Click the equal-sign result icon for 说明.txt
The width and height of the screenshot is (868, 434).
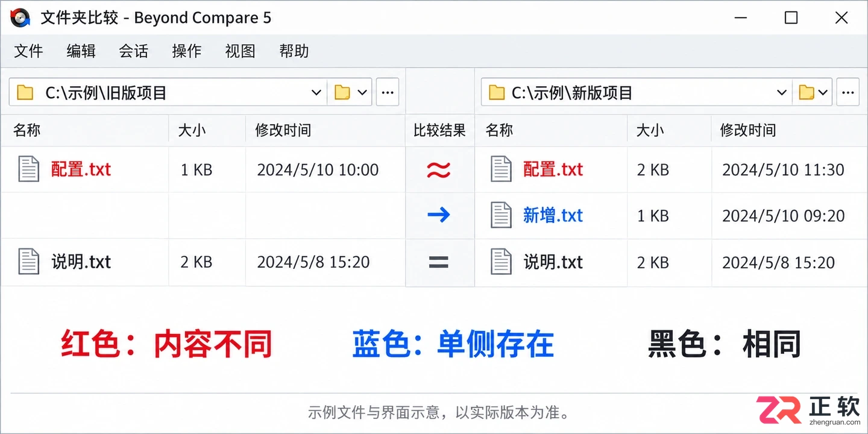pos(438,262)
